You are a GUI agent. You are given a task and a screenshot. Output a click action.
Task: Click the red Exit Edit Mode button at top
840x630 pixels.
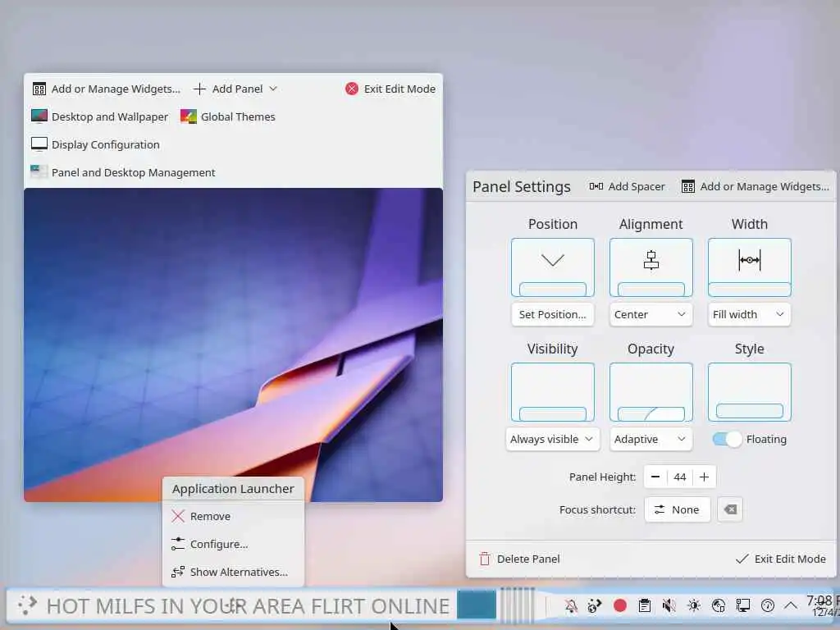(390, 89)
